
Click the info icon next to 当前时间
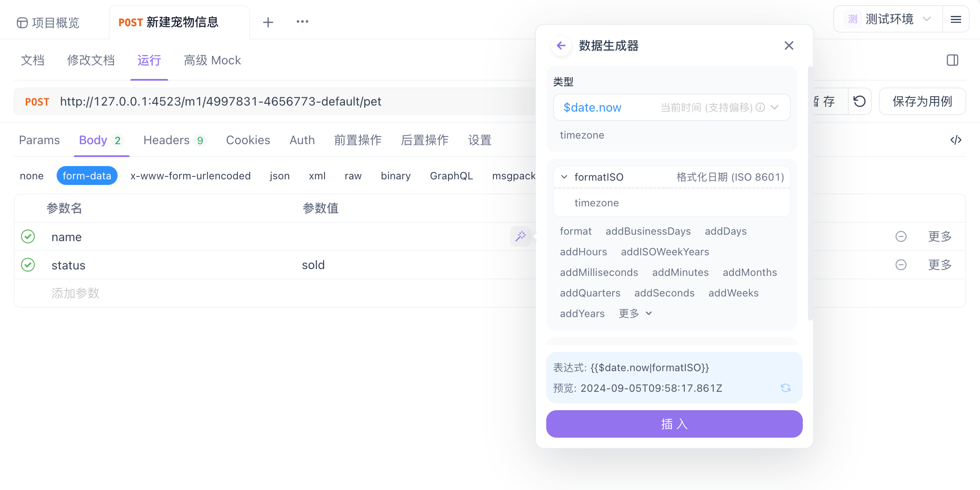760,107
